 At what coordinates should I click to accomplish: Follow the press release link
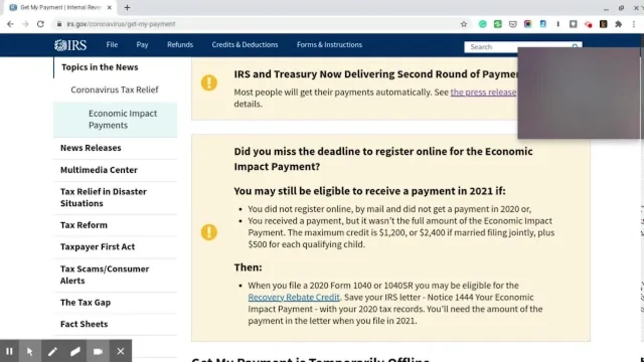[483, 93]
